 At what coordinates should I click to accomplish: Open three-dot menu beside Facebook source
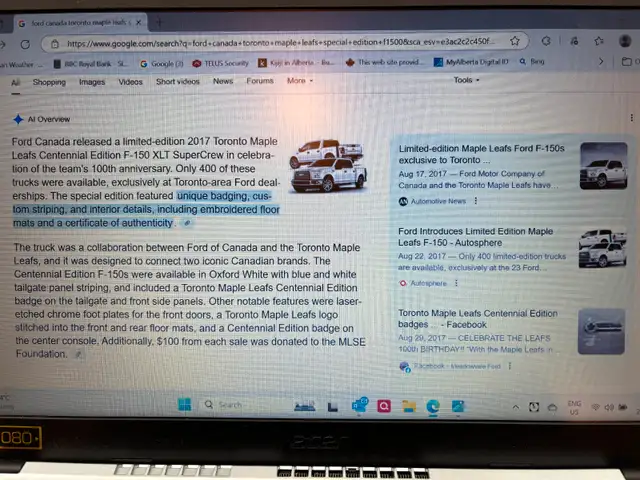(510, 366)
